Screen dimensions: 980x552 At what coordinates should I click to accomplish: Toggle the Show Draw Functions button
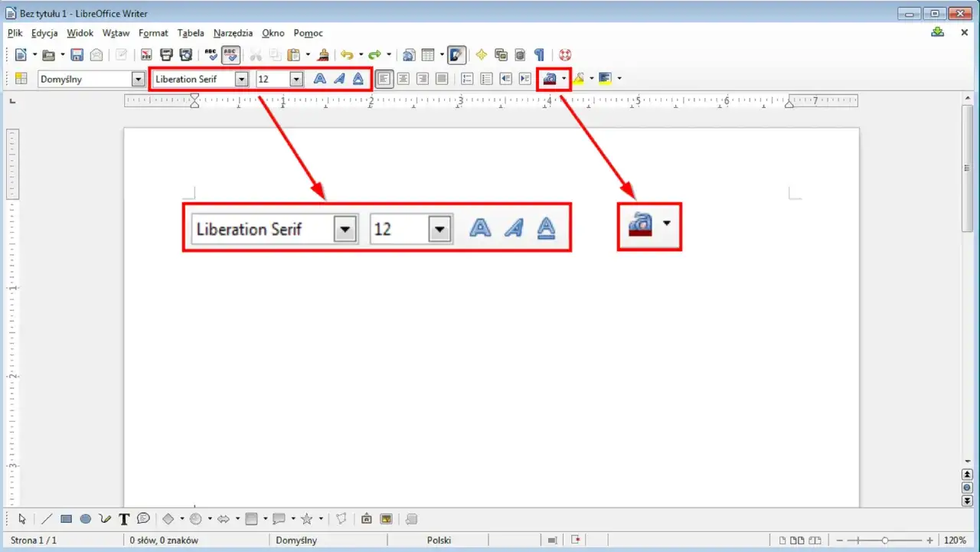click(x=457, y=54)
